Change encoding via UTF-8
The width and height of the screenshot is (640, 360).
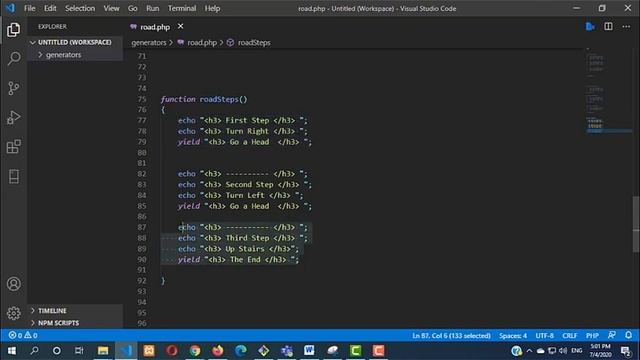pos(544,336)
